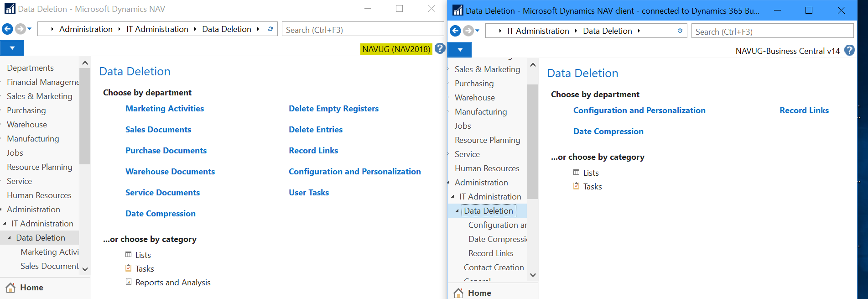Screen dimensions: 868x299
Task: Click Dynamics NAV app icon in right title bar
Action: click(457, 10)
